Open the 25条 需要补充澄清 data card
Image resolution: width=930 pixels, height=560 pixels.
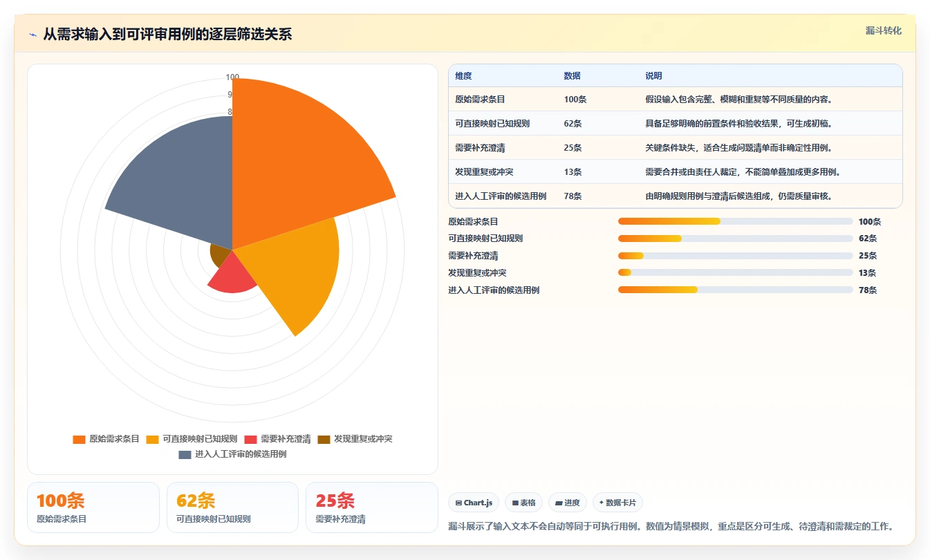pos(372,507)
